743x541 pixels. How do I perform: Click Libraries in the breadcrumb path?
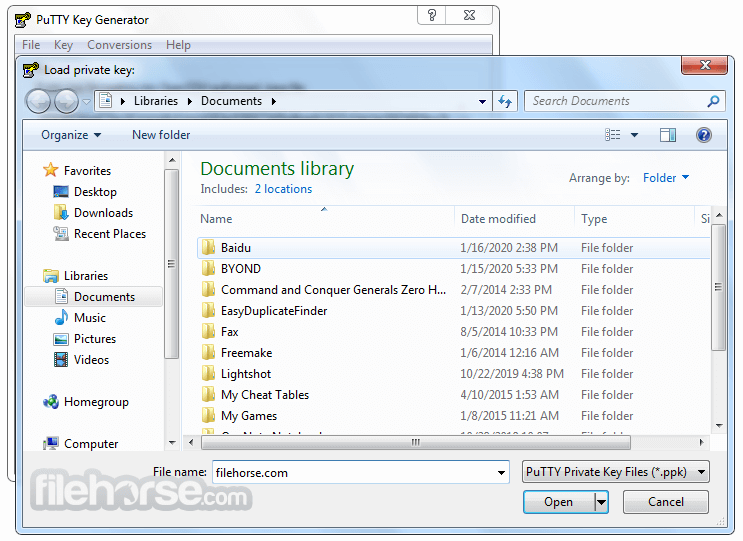(x=155, y=101)
